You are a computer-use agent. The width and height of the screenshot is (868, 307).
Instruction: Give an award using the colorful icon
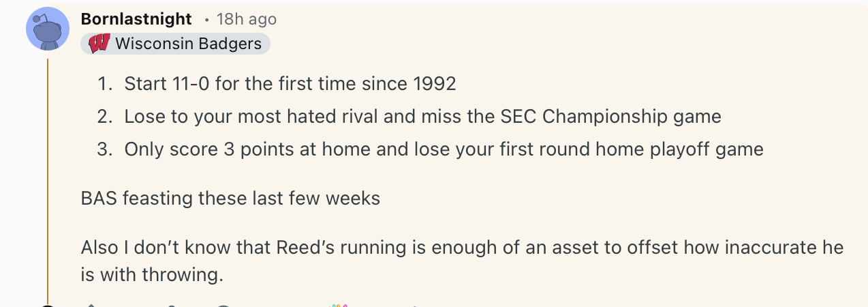pos(338,304)
